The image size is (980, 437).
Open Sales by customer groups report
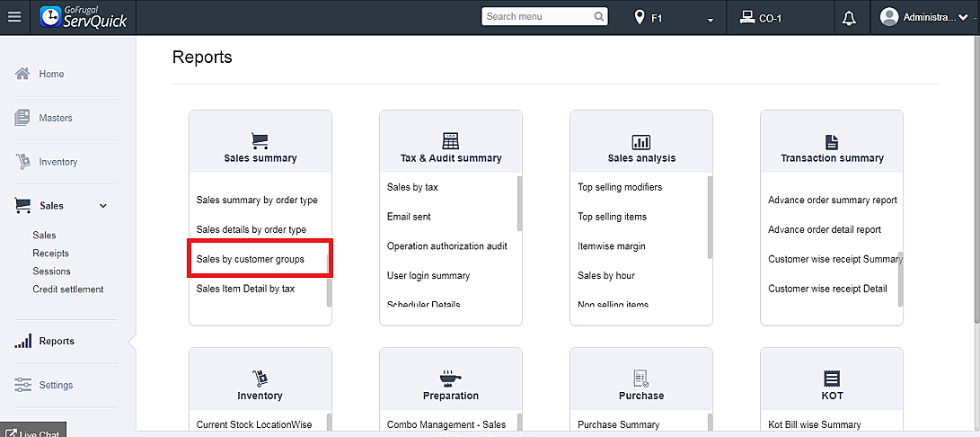[x=251, y=259]
